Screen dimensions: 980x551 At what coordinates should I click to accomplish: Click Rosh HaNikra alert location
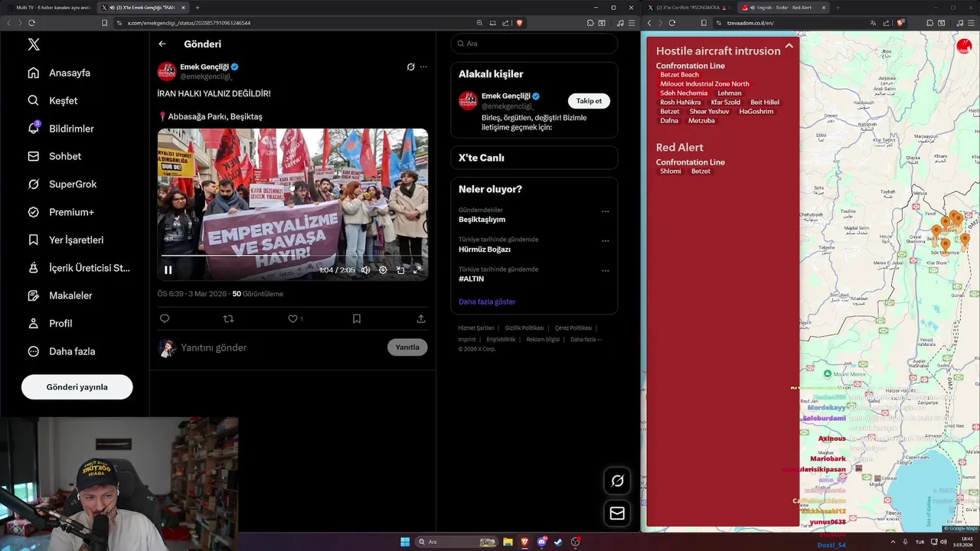pos(681,103)
